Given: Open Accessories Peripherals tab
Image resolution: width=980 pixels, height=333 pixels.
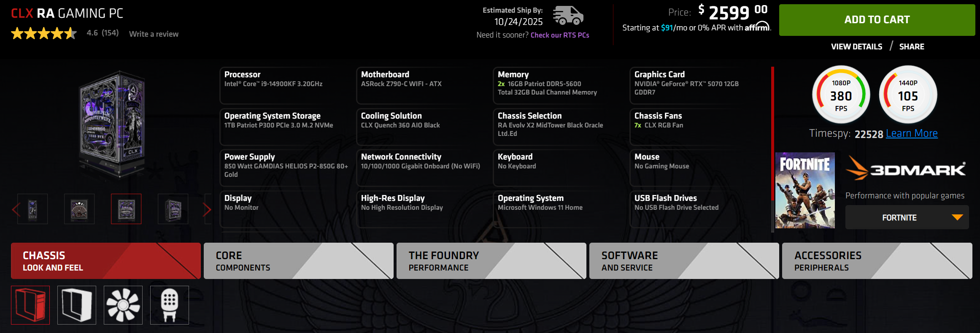Looking at the screenshot, I should pyautogui.click(x=877, y=261).
